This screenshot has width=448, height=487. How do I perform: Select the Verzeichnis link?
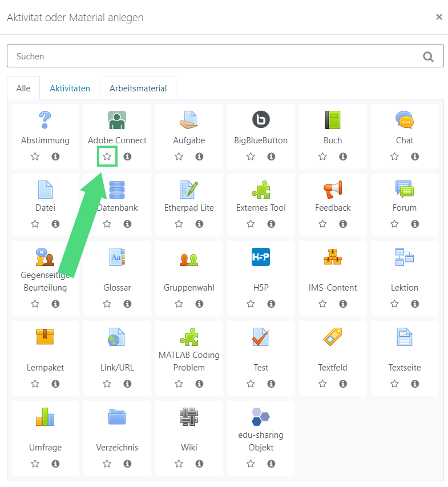[x=117, y=448]
